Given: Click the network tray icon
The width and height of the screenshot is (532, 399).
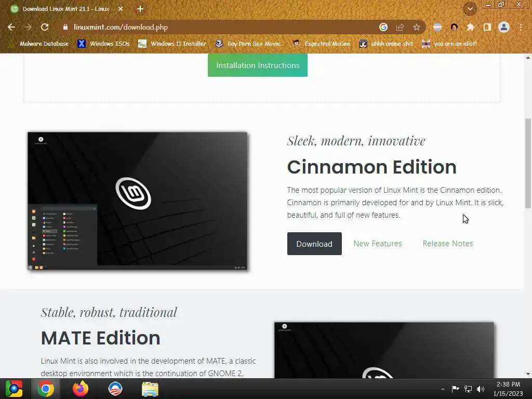Looking at the screenshot, I should (x=468, y=389).
